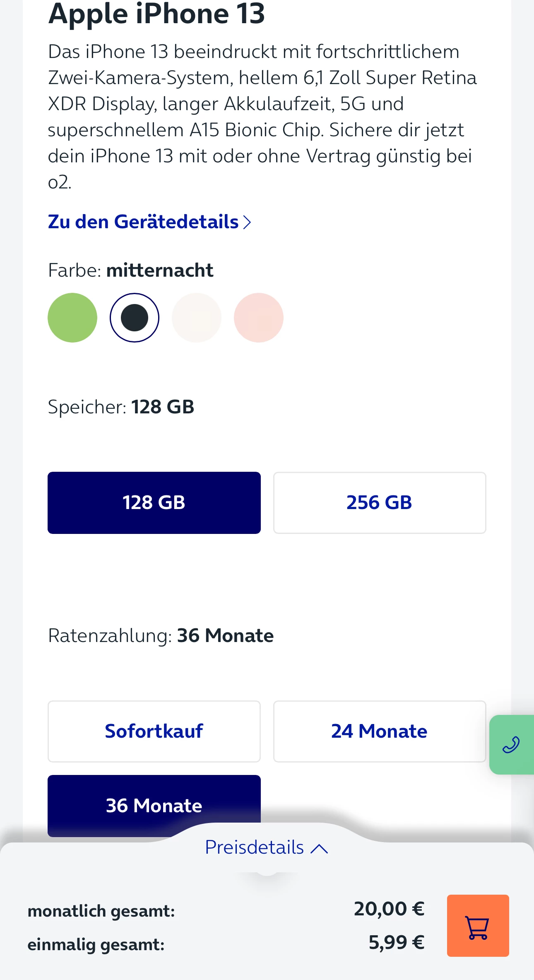This screenshot has height=980, width=534.
Task: Click the 20,00 € monthly total
Action: click(389, 909)
